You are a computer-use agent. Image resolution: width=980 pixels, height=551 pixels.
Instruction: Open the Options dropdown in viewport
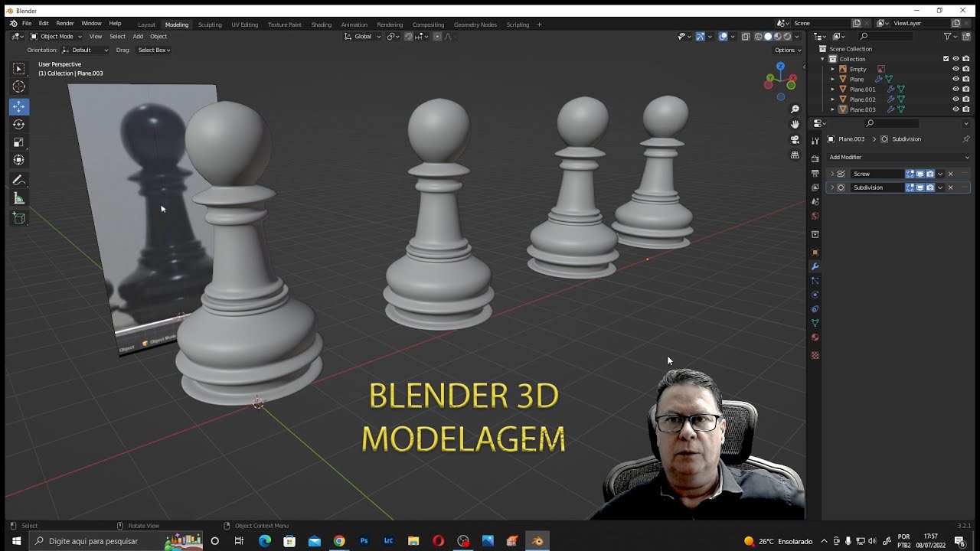(787, 51)
